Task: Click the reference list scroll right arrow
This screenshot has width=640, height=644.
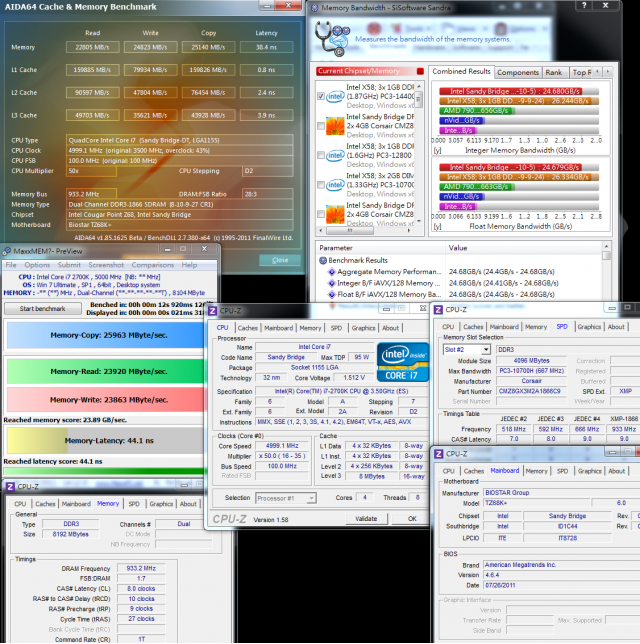Action: [x=409, y=231]
